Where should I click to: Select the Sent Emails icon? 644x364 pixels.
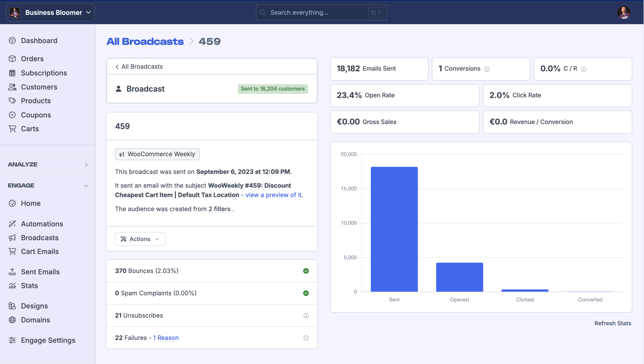[12, 272]
